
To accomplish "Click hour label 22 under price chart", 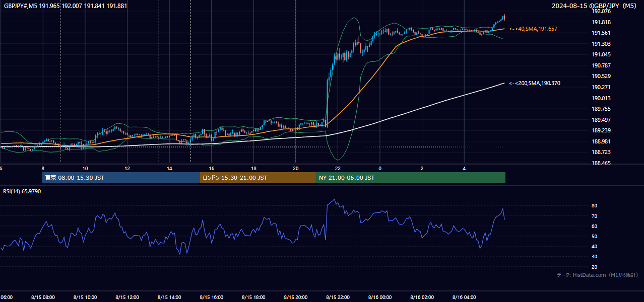I will point(338,168).
